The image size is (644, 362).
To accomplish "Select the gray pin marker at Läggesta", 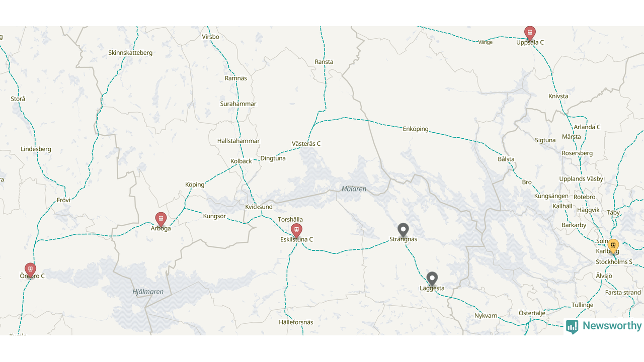I will 432,279.
